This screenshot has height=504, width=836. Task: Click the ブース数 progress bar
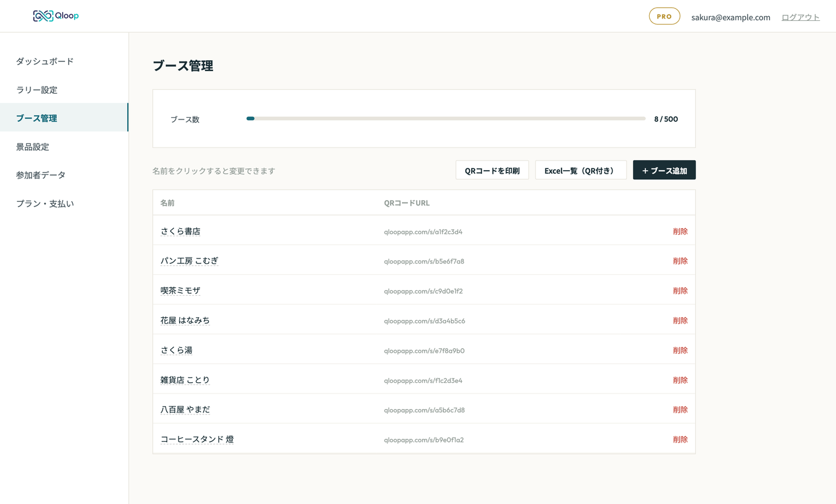tap(445, 119)
